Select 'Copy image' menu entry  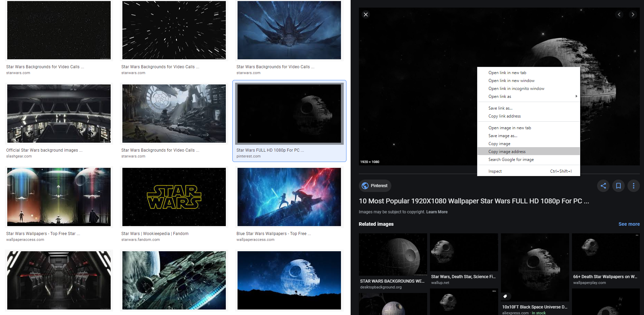pos(529,144)
